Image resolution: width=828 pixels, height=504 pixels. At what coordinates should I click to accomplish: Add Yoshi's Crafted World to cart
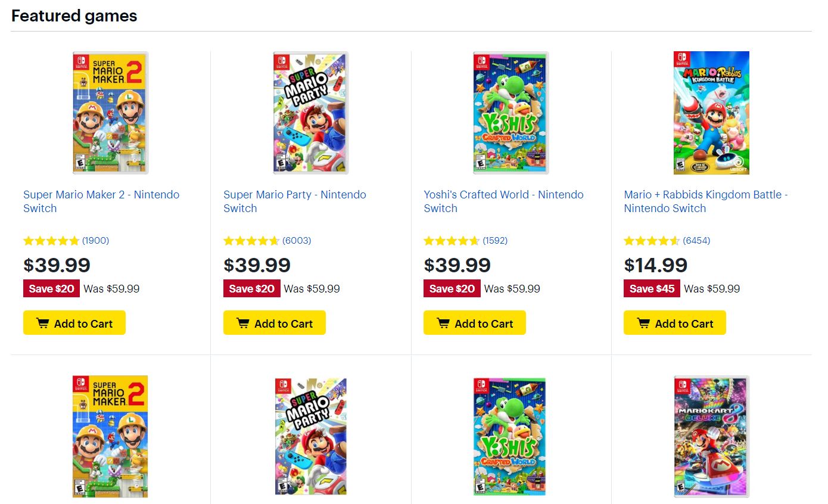pyautogui.click(x=475, y=323)
